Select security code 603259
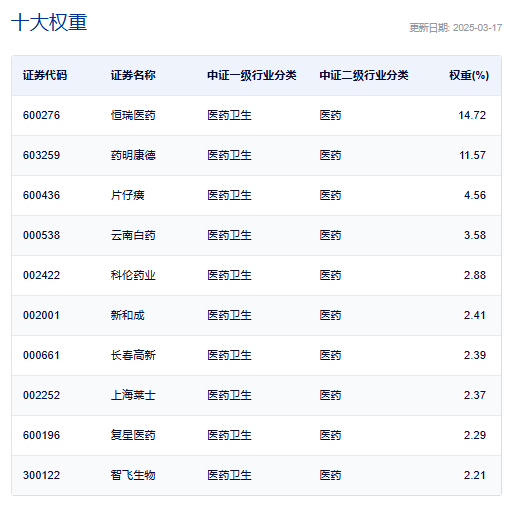Screen dimensions: 514x511 tap(41, 155)
